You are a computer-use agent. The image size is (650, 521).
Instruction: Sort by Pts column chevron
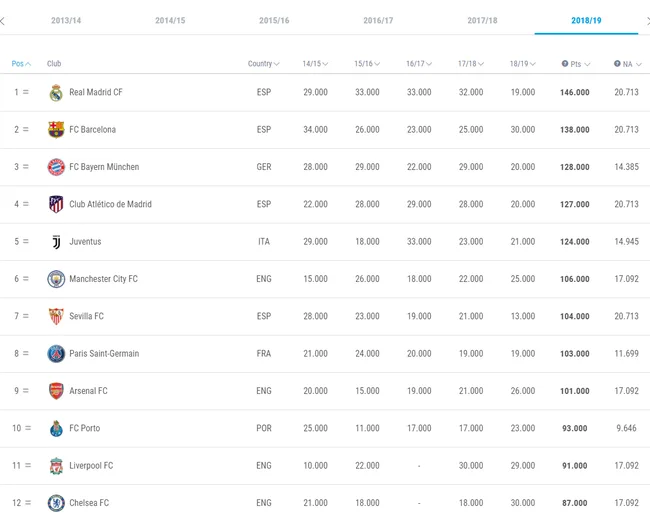[x=587, y=64]
